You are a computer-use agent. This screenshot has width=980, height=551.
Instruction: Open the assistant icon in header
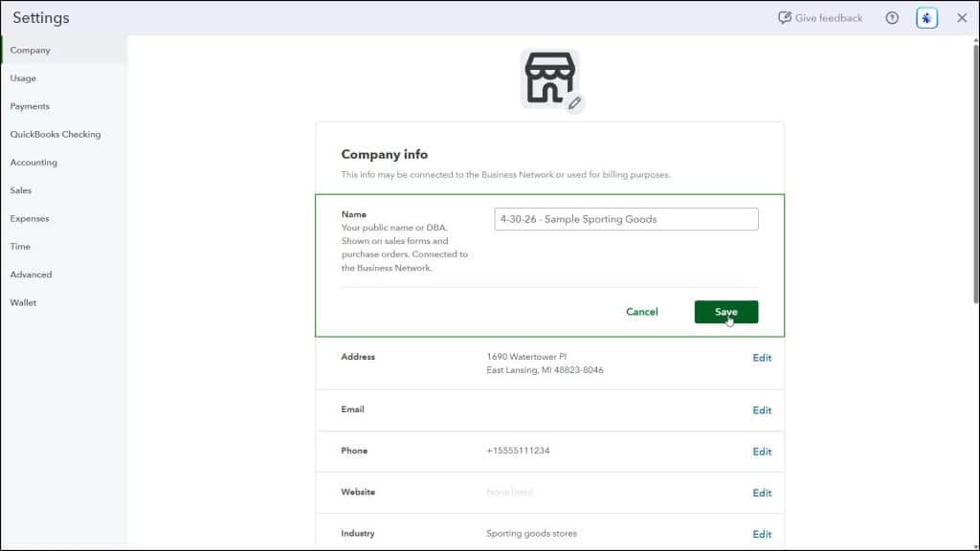tap(926, 18)
